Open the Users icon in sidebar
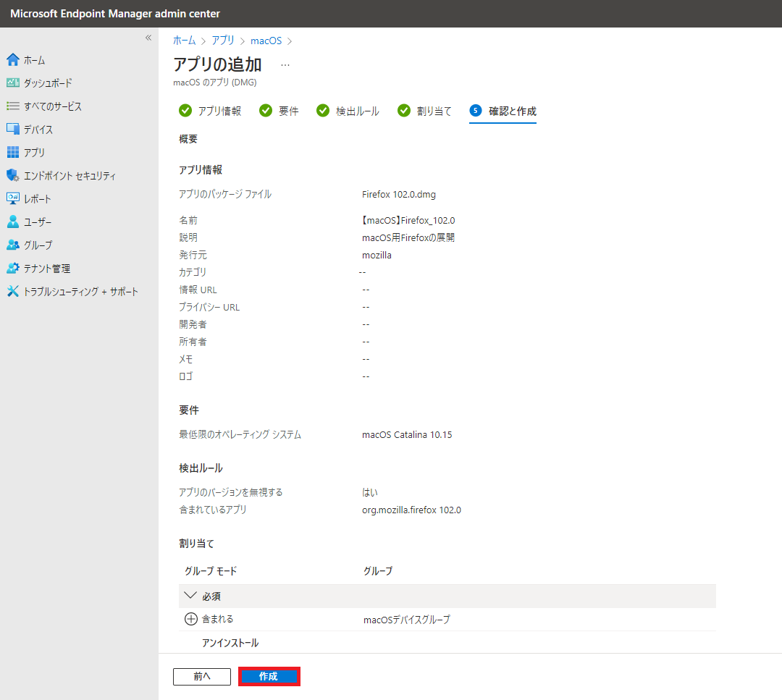Image resolution: width=782 pixels, height=700 pixels. pyautogui.click(x=12, y=222)
